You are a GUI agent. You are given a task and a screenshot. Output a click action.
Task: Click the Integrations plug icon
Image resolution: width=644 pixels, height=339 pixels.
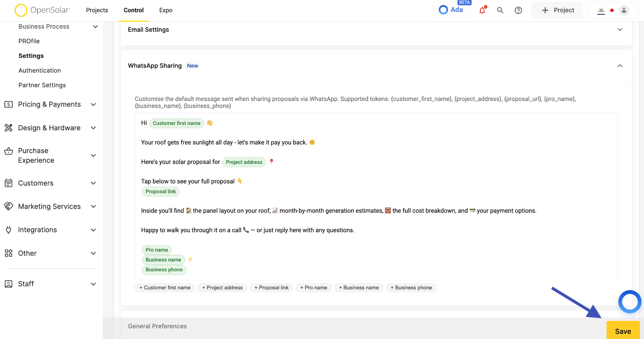[x=8, y=230]
